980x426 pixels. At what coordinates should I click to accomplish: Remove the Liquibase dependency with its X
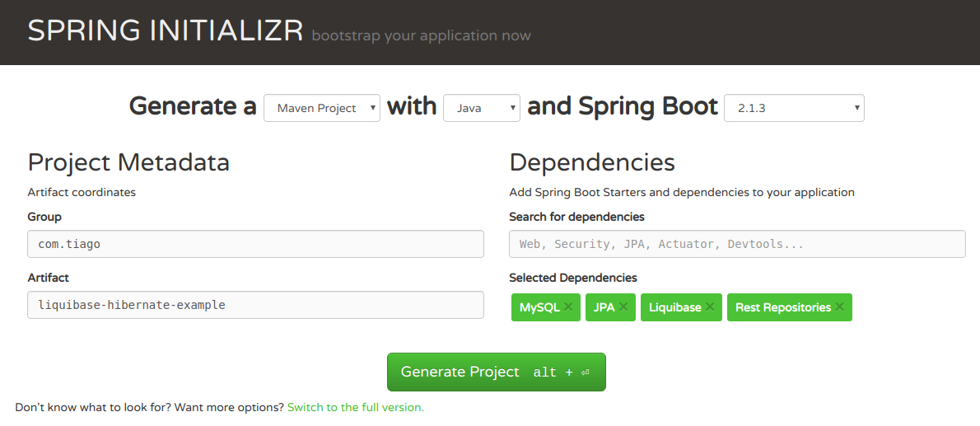click(x=709, y=307)
